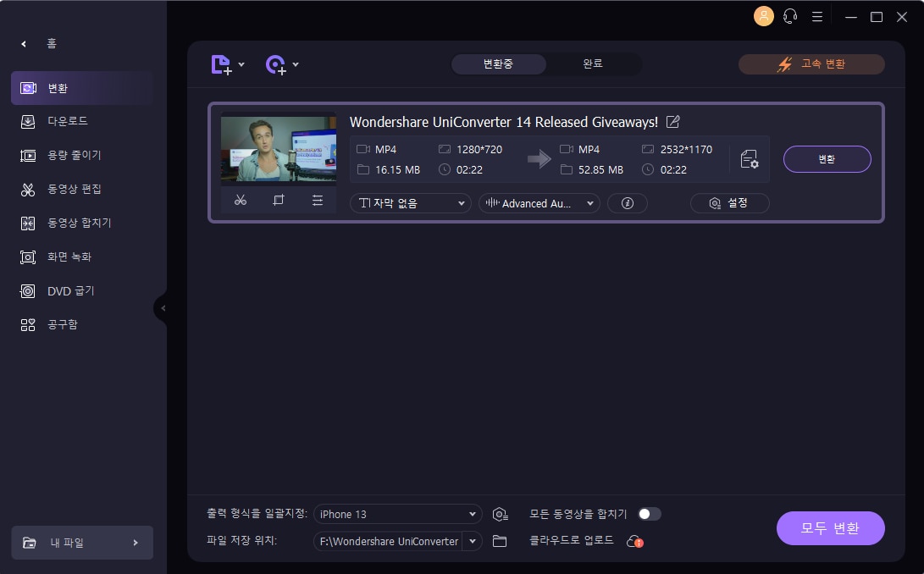Click the output size 52.85 MB text
Viewport: 924px width, 574px height.
click(600, 169)
